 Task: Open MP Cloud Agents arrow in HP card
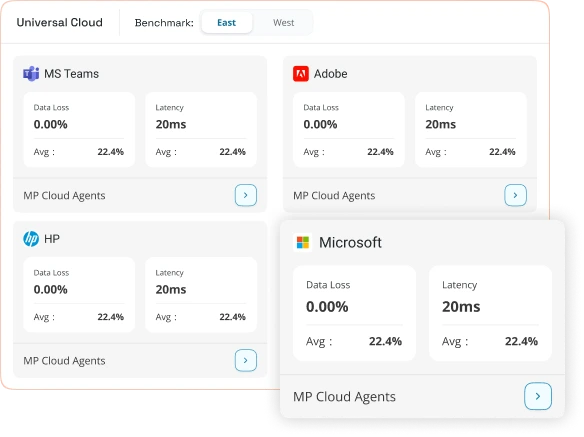coord(246,360)
